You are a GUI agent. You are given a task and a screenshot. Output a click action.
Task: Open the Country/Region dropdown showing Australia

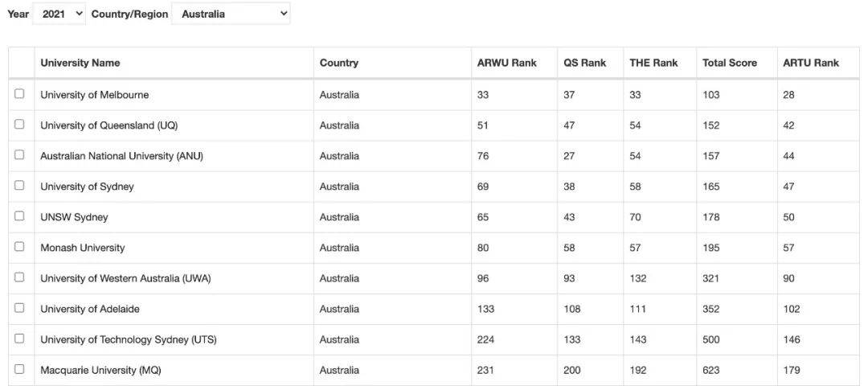(x=231, y=14)
